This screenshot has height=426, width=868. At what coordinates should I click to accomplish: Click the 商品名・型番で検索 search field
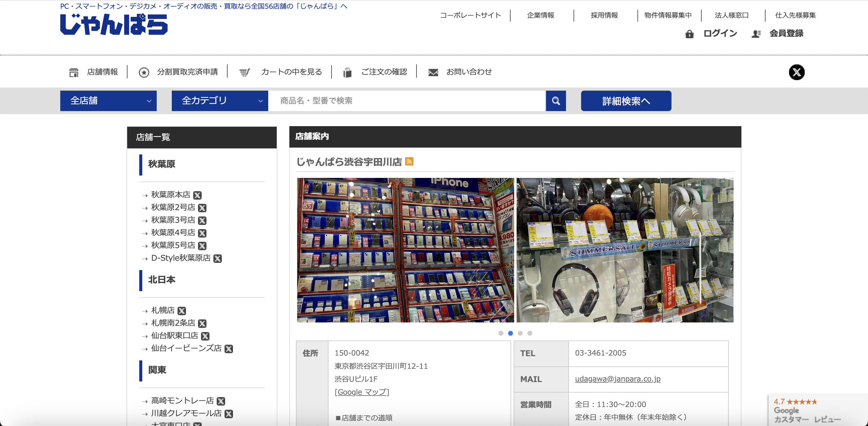pos(407,101)
